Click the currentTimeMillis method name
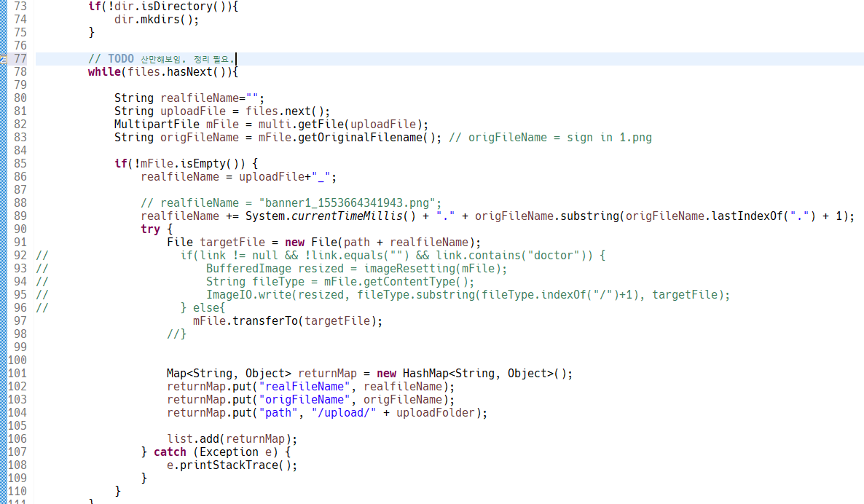The height and width of the screenshot is (504, 864). click(x=353, y=216)
